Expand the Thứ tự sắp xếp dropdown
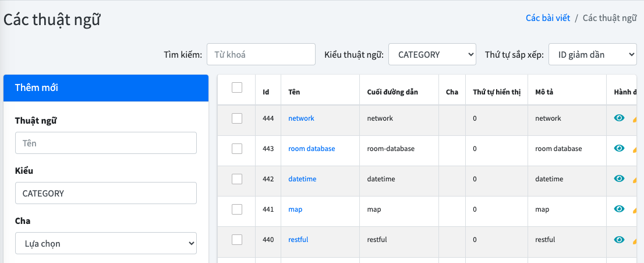Image resolution: width=644 pixels, height=263 pixels. coord(592,55)
